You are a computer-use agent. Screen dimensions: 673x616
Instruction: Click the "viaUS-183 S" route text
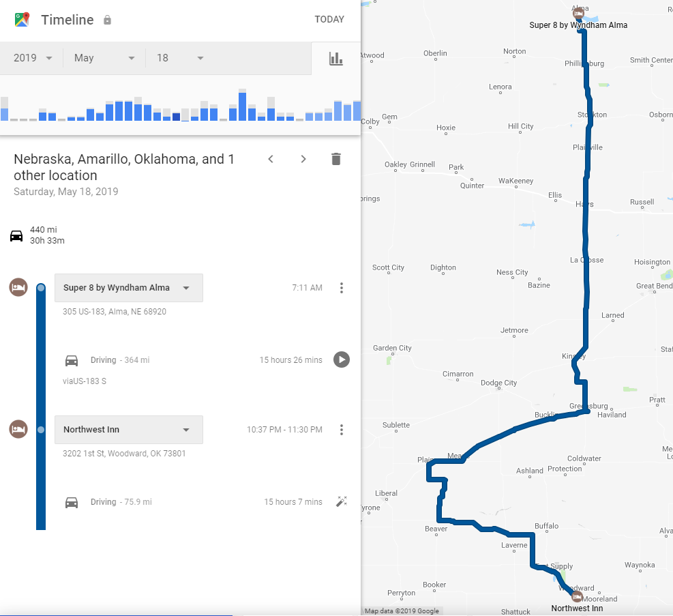(x=85, y=381)
